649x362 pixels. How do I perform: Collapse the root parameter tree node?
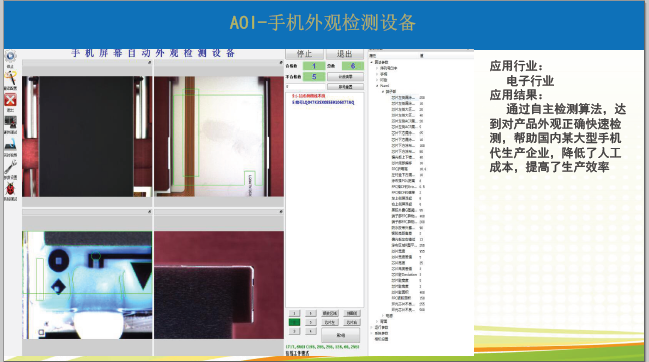[x=372, y=62]
